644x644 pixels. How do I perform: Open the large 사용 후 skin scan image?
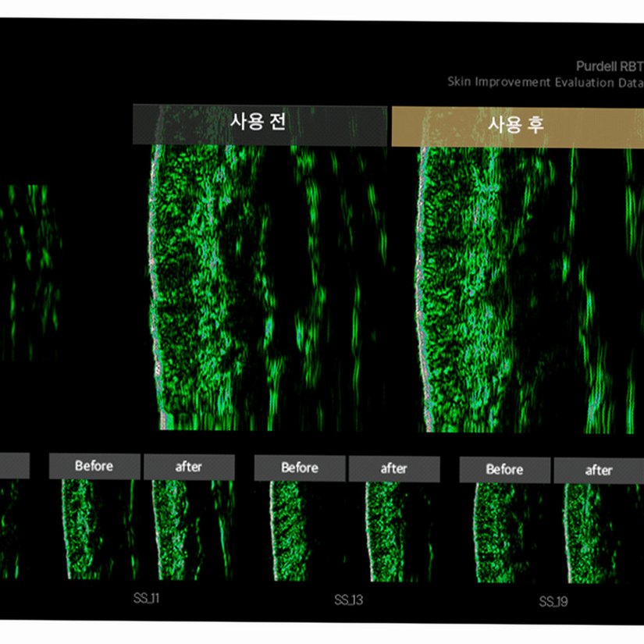[x=530, y=290]
